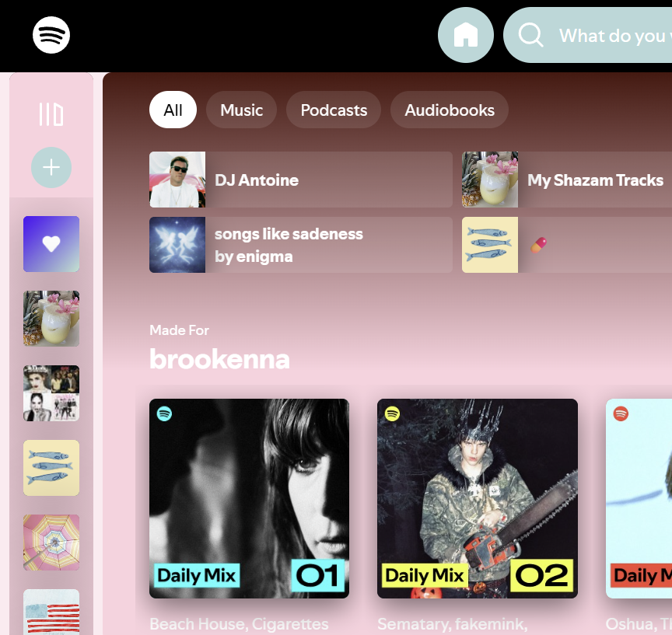The height and width of the screenshot is (635, 672).
Task: Open the Daily Mix 02 cover
Action: [x=478, y=498]
